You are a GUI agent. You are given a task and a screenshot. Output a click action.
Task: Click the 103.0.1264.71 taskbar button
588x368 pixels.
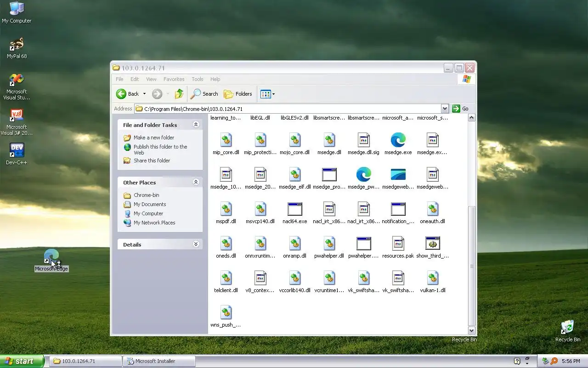(x=85, y=361)
